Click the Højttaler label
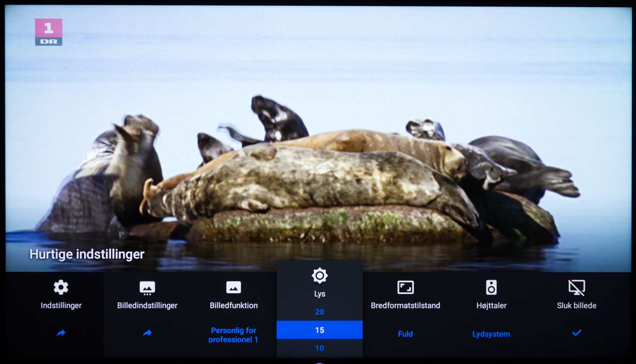The image size is (636, 364). coord(491,306)
